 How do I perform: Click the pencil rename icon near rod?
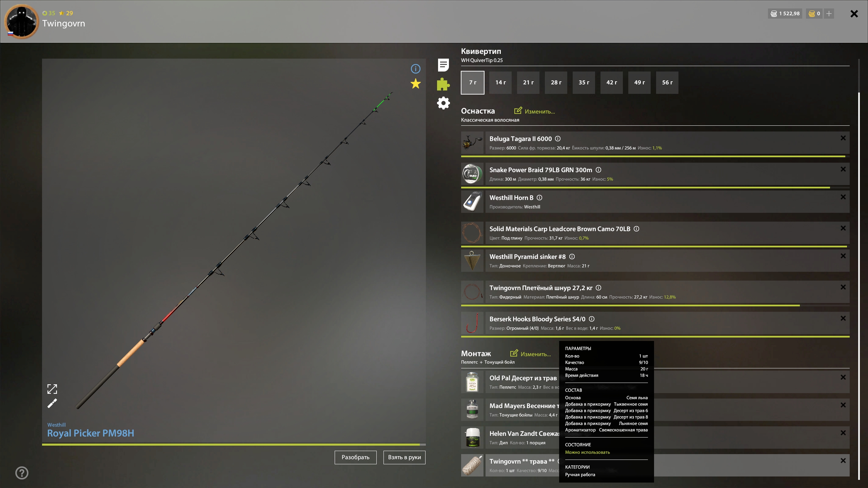click(52, 404)
